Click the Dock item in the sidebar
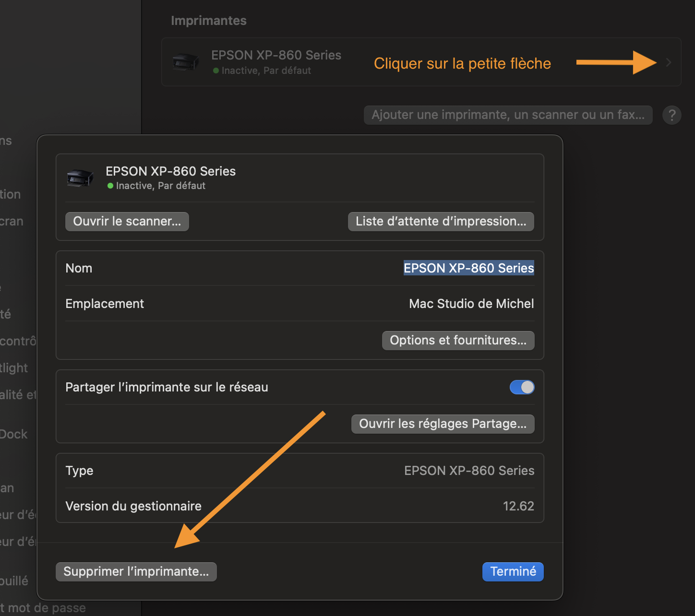This screenshot has height=616, width=695. (13, 434)
